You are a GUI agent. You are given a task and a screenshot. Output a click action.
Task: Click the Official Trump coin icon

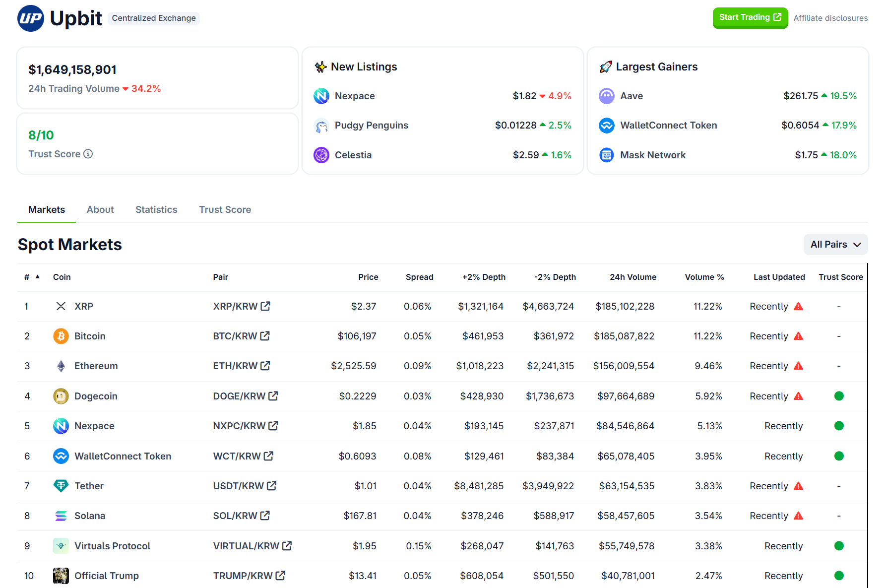click(x=61, y=576)
